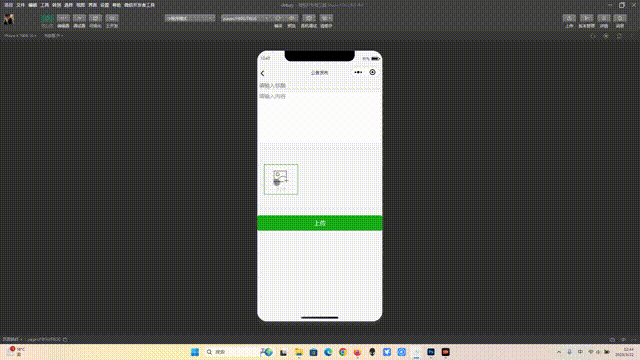Click the rotate icon in the simulator bar

pos(593,36)
